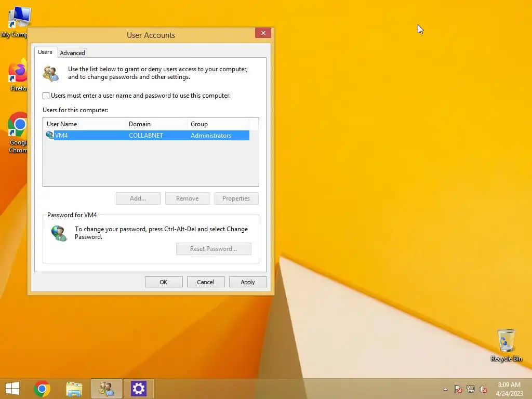Screen dimensions: 532x399
Task: Select the Users tab
Action: click(x=45, y=52)
